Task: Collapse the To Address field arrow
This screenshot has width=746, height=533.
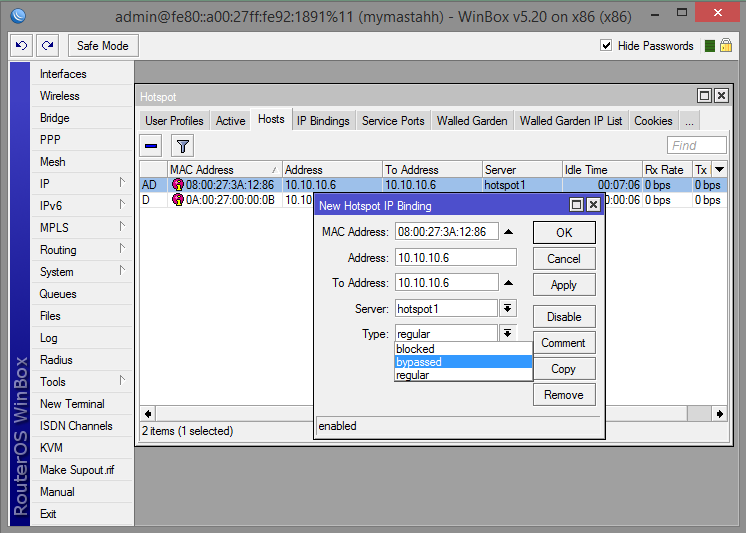Action: click(508, 283)
